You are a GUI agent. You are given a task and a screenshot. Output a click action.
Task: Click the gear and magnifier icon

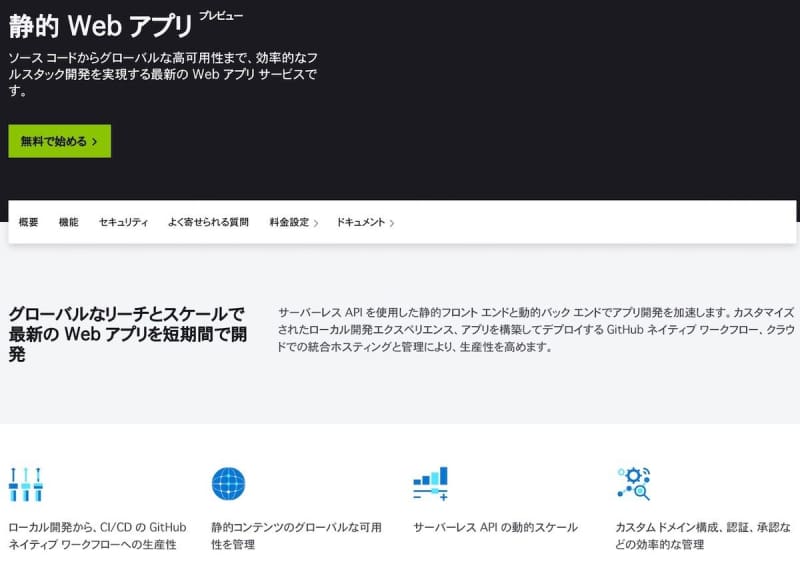pyautogui.click(x=633, y=484)
